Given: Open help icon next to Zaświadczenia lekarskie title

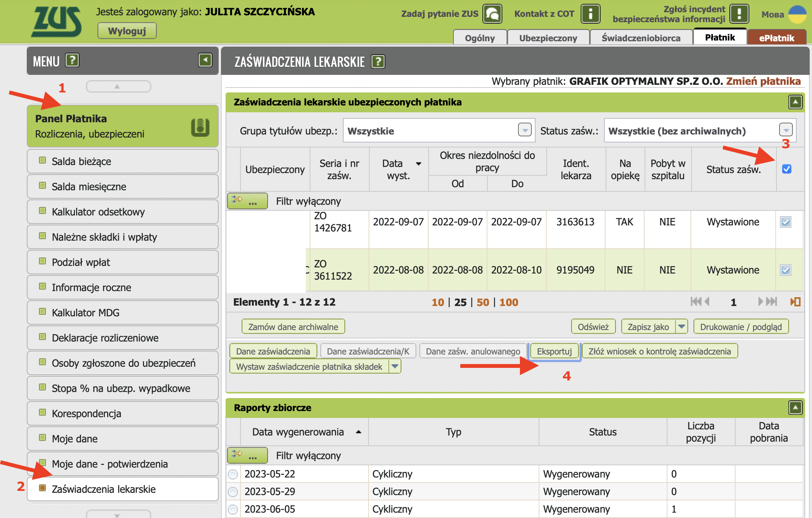Looking at the screenshot, I should (x=378, y=62).
